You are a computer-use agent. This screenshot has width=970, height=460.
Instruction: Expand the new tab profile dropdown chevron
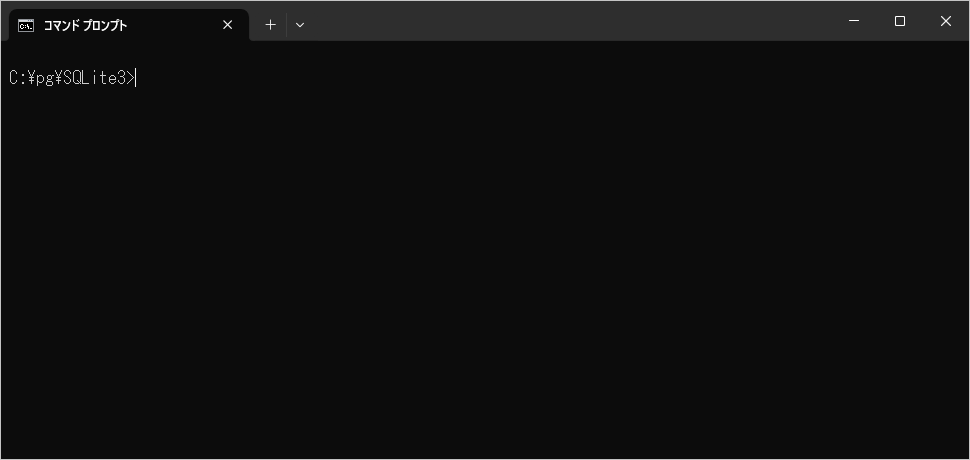tap(300, 25)
